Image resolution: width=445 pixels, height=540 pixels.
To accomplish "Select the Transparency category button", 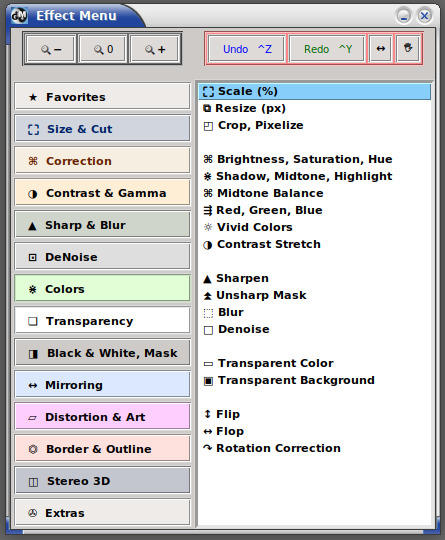I will [102, 321].
